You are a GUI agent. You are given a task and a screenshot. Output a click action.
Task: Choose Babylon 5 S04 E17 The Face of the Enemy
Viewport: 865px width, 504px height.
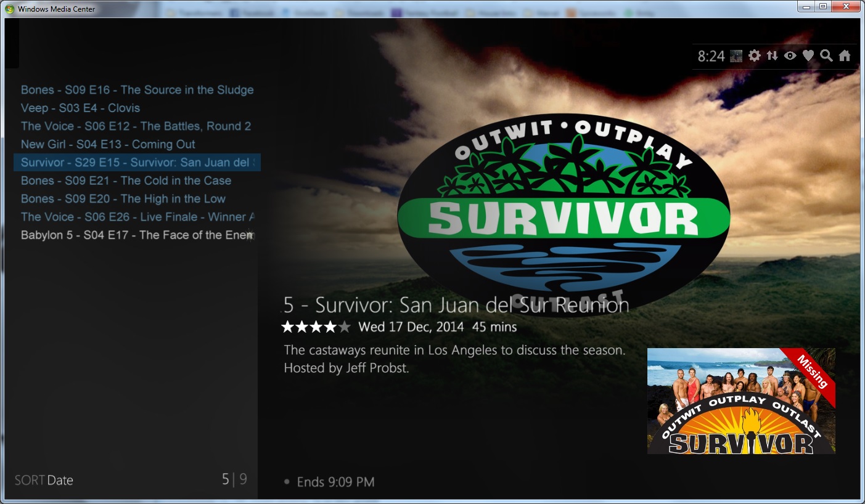click(x=137, y=235)
